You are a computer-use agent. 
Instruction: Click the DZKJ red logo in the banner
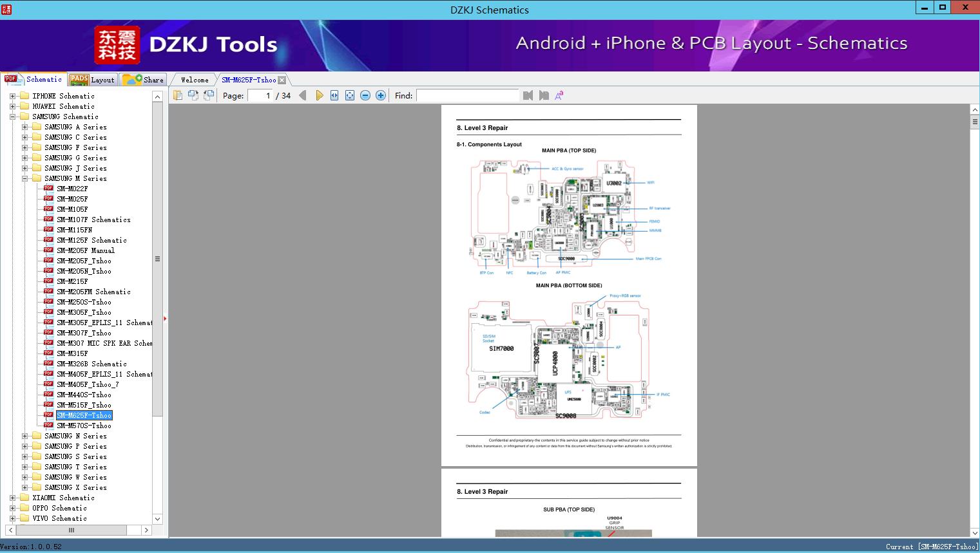point(117,45)
